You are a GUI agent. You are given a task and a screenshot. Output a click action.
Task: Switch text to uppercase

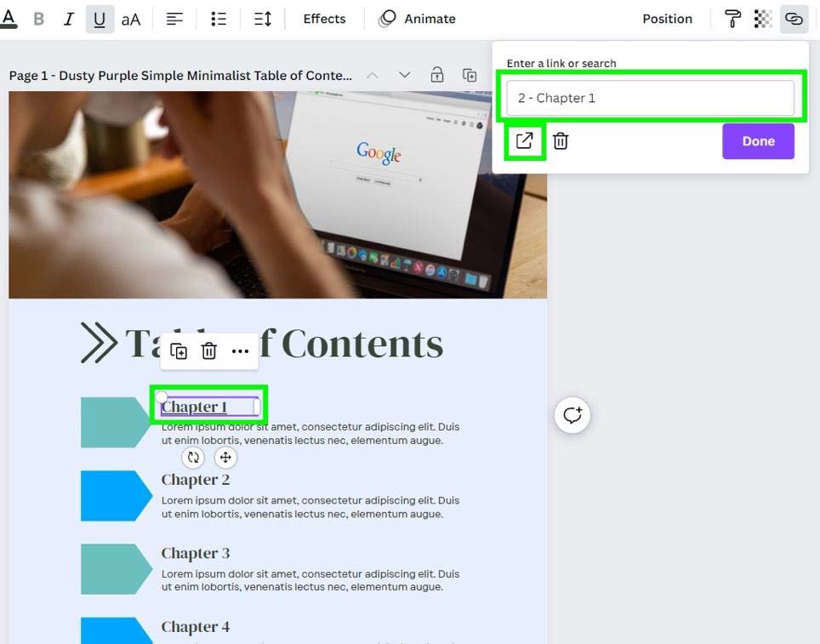click(130, 19)
